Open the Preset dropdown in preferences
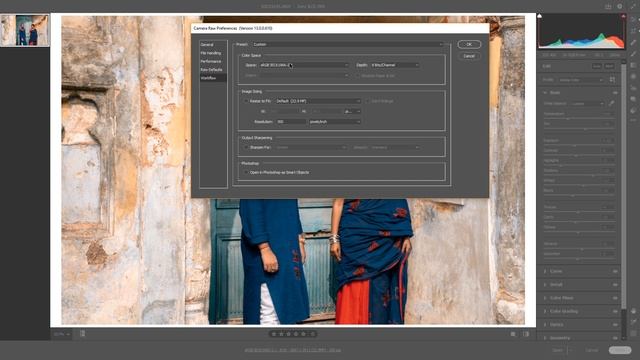This screenshot has height=360, width=640. [347, 44]
